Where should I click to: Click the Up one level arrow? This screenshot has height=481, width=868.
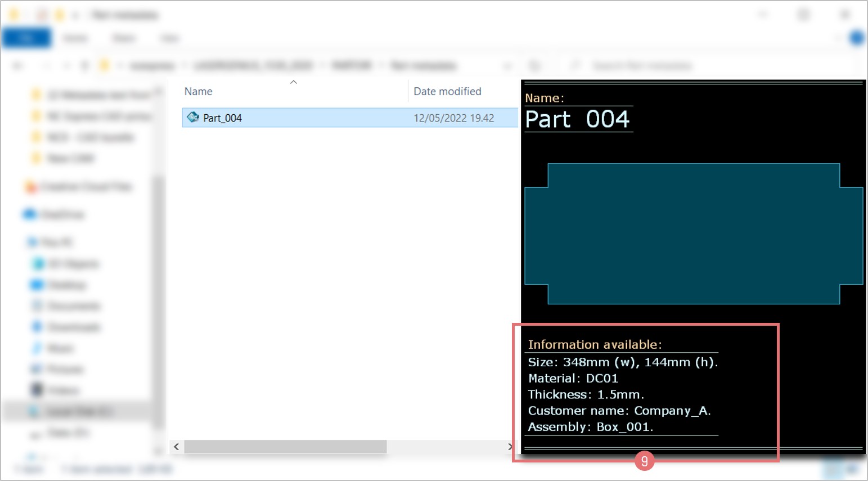85,66
